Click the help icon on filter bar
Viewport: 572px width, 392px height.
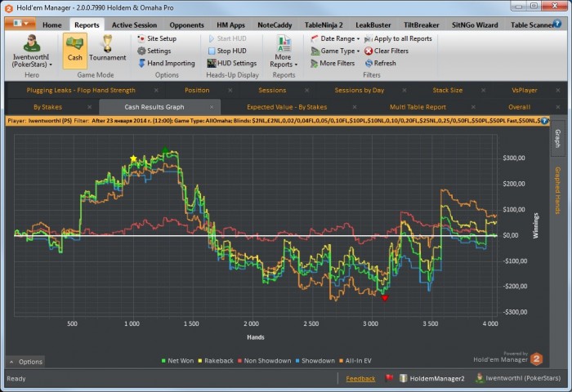[544, 121]
